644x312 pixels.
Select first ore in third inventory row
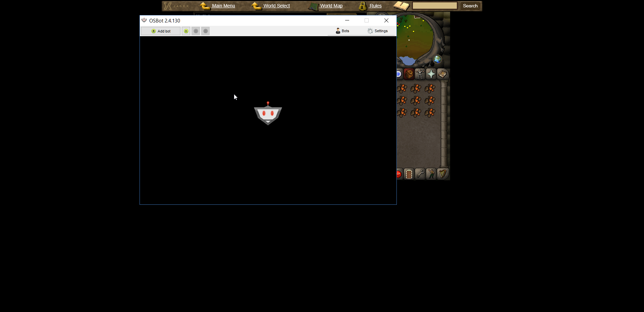tap(402, 113)
